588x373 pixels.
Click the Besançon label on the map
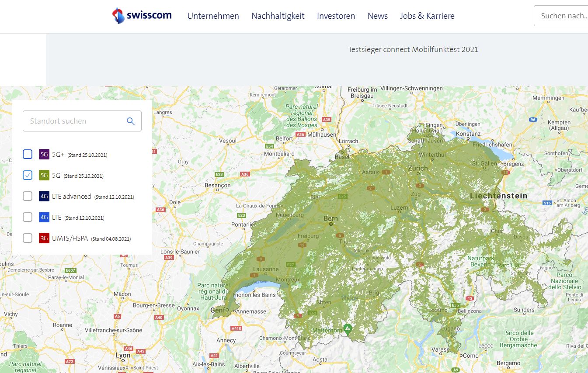[x=218, y=185]
